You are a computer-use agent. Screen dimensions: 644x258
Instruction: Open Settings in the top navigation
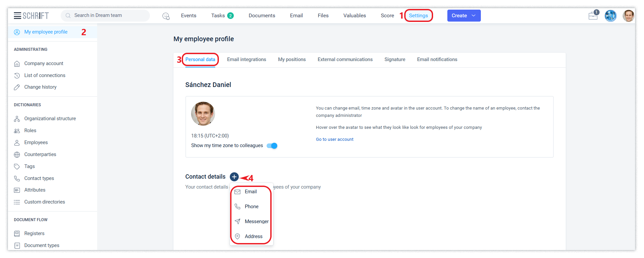pos(418,16)
